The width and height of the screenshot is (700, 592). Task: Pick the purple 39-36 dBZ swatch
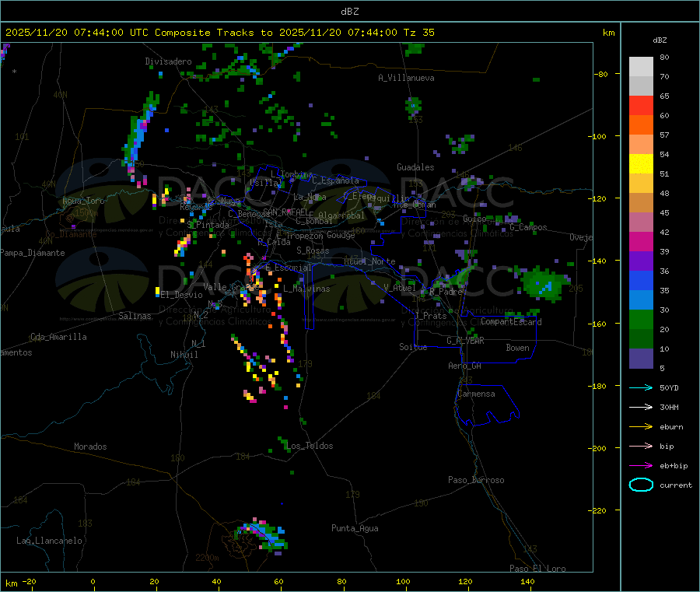coord(641,261)
